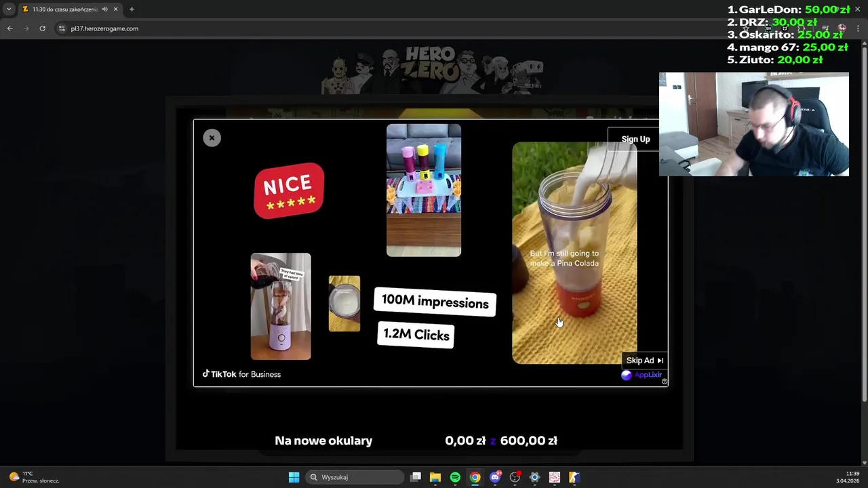Click the Oskarito 25,00 zł donor entry
Image resolution: width=868 pixels, height=488 pixels.
pos(785,35)
